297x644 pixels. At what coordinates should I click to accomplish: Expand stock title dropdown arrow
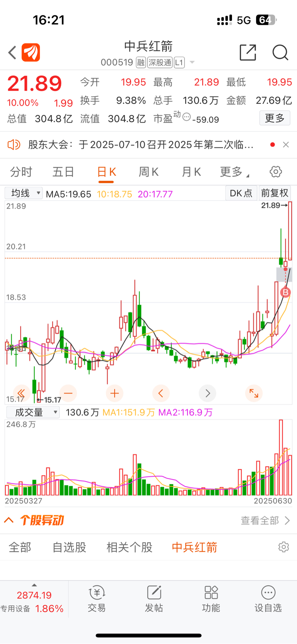click(x=192, y=62)
